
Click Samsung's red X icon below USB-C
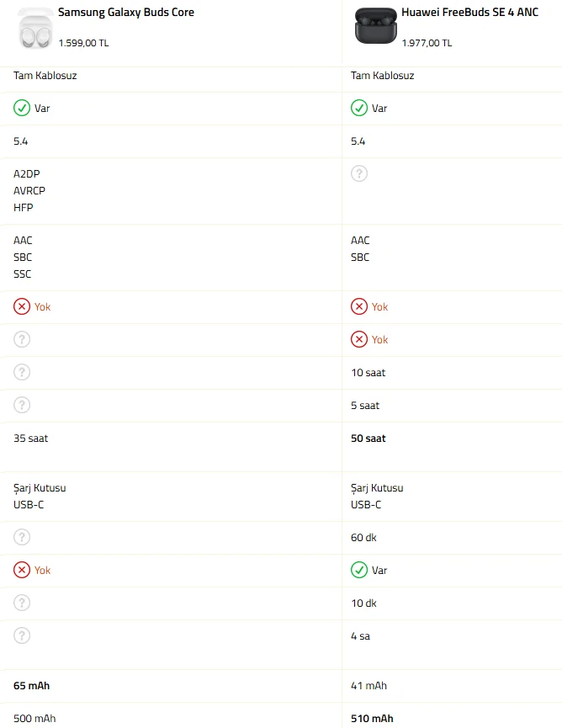click(x=22, y=570)
